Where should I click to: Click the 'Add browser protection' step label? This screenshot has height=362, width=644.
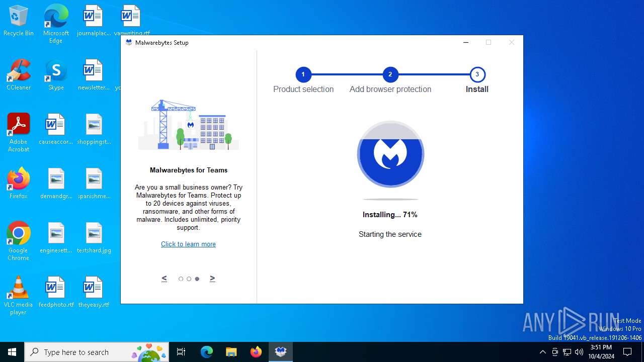click(x=390, y=89)
